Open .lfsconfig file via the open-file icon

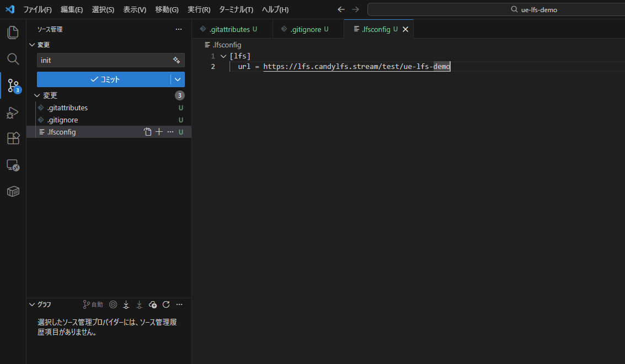(x=147, y=132)
